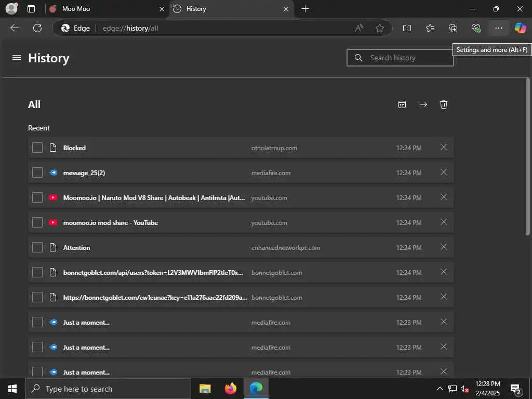Click the Read aloud icon
The width and height of the screenshot is (532, 399).
point(359,28)
